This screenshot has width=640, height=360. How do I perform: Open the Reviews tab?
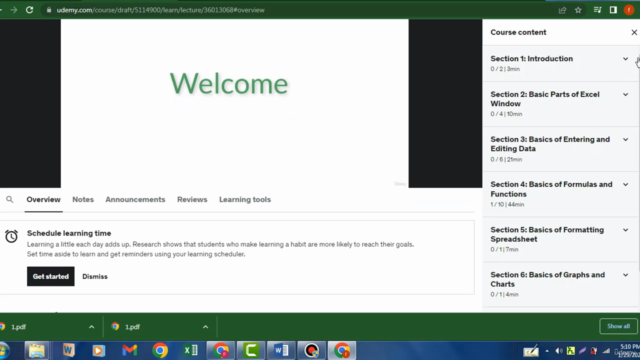tap(192, 200)
